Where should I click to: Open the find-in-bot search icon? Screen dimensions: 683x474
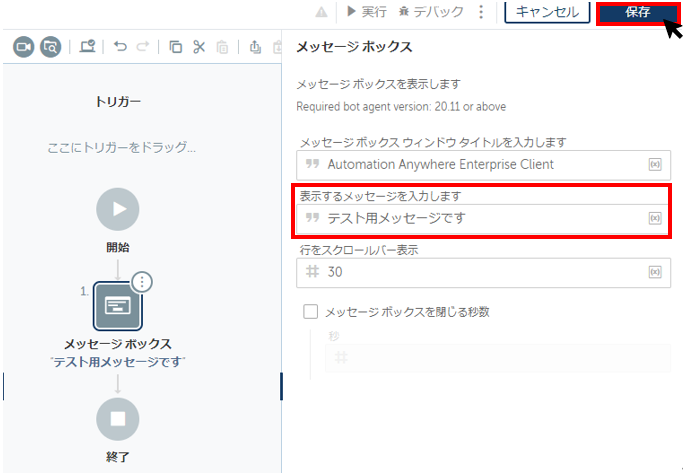pyautogui.click(x=51, y=47)
